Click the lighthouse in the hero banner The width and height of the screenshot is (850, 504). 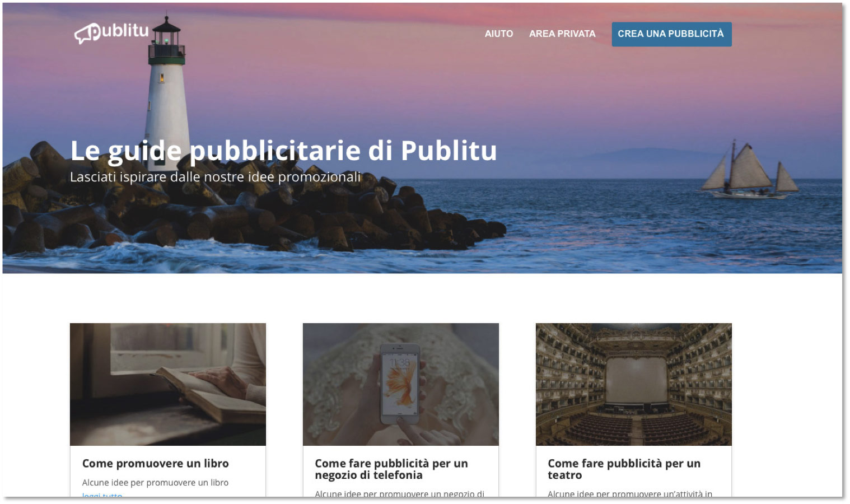[x=166, y=90]
